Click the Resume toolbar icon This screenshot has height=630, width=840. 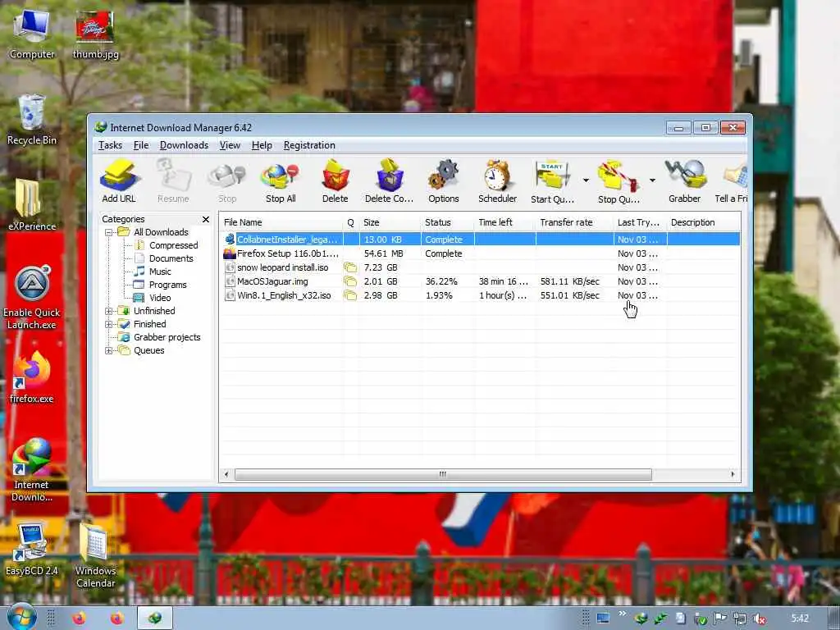(173, 180)
